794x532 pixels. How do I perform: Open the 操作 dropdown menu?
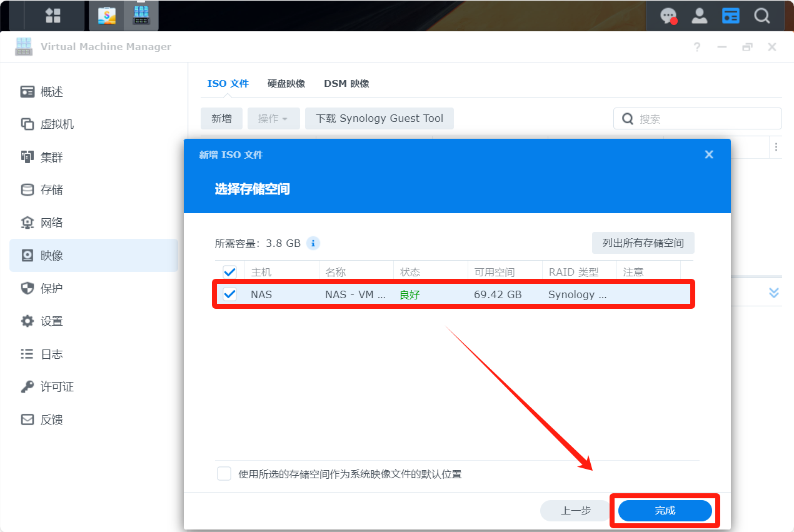(x=273, y=118)
